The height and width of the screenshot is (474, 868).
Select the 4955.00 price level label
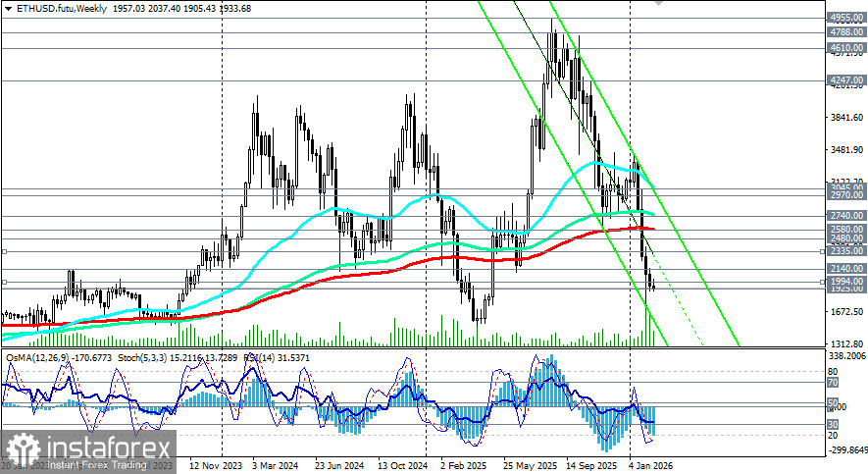coord(846,18)
